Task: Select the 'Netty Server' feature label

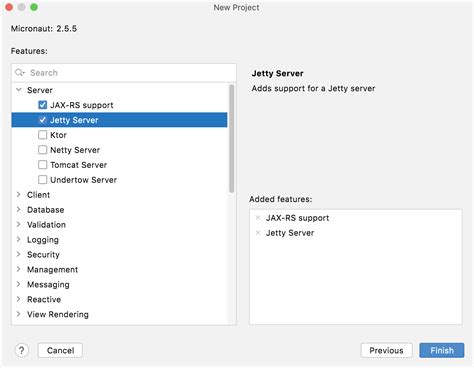Action: [x=75, y=150]
